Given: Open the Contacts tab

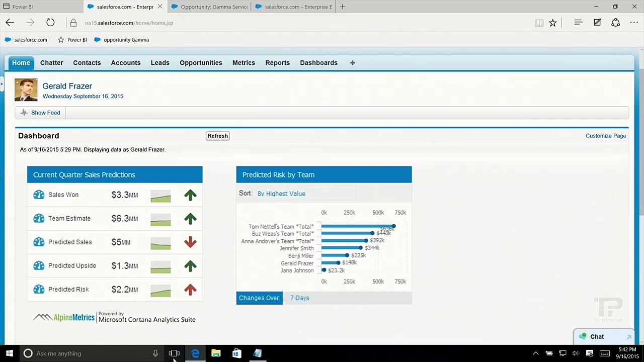Looking at the screenshot, I should (87, 63).
